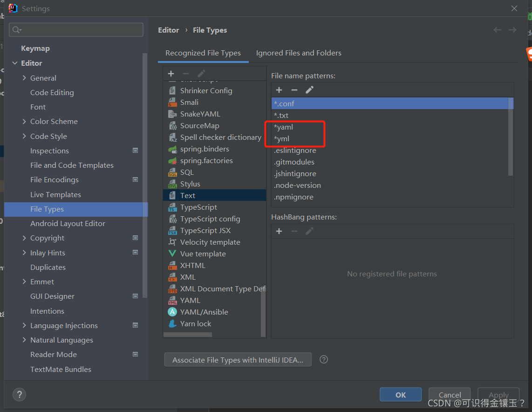This screenshot has height=412, width=532.
Task: Open the settings dialog help button
Action: (20, 394)
